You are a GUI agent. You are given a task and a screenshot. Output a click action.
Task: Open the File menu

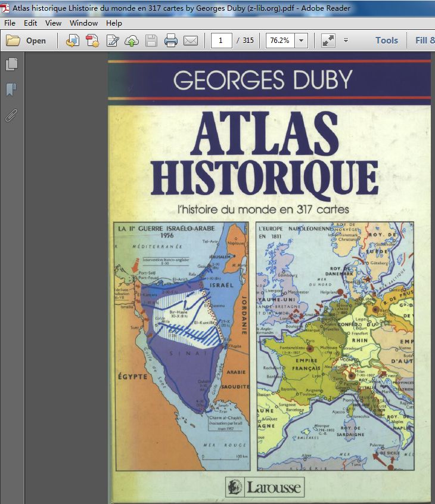point(10,23)
